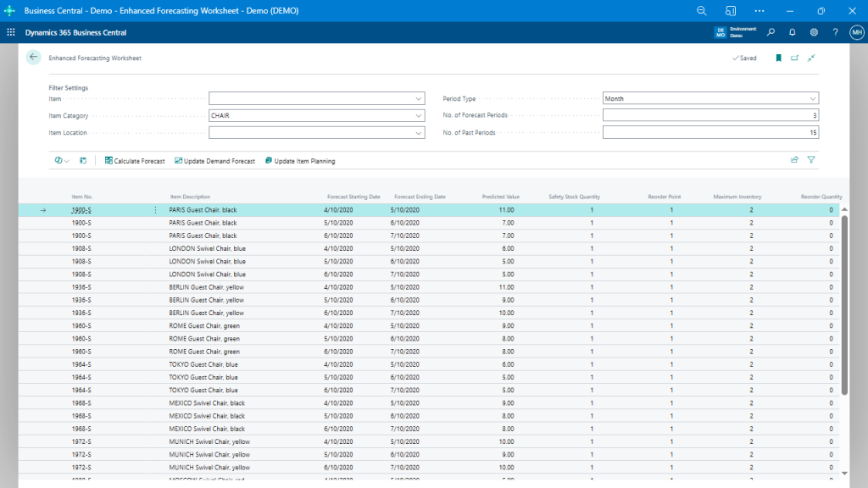Toggle the filter pane with funnel icon
Image resolution: width=868 pixels, height=488 pixels.
tap(812, 160)
